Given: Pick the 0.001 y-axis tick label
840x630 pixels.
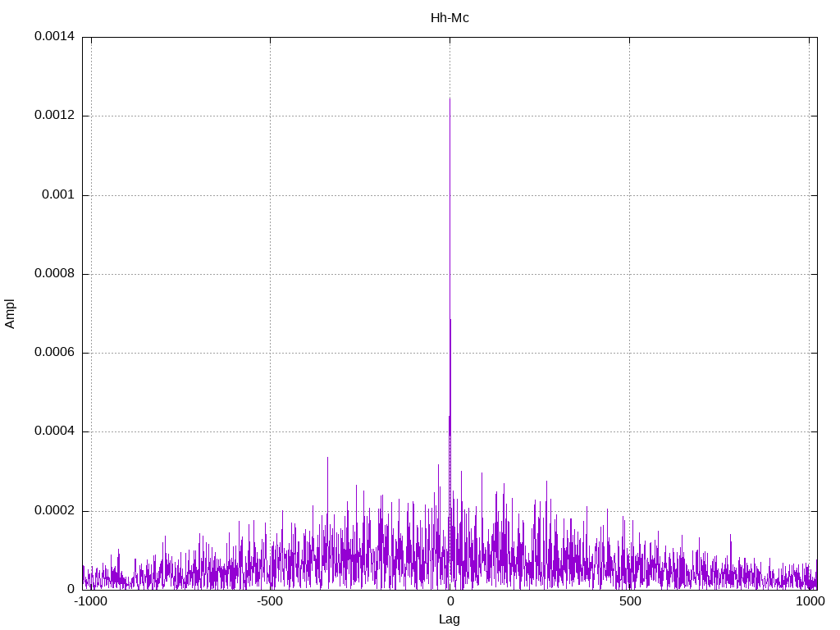Looking at the screenshot, I should 57,195.
